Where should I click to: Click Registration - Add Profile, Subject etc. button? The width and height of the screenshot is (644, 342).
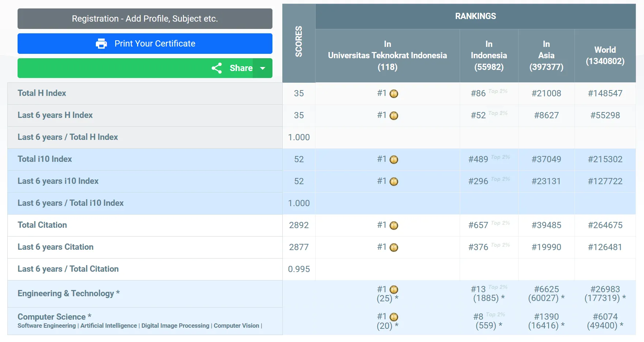click(145, 19)
